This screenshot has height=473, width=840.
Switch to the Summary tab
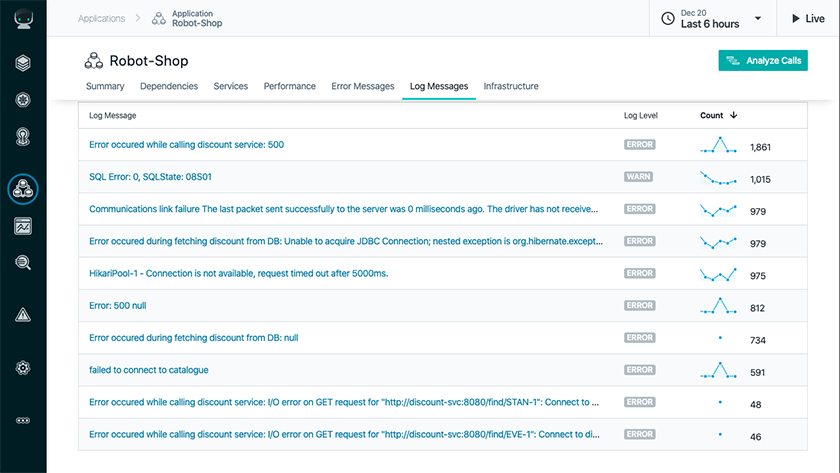105,86
